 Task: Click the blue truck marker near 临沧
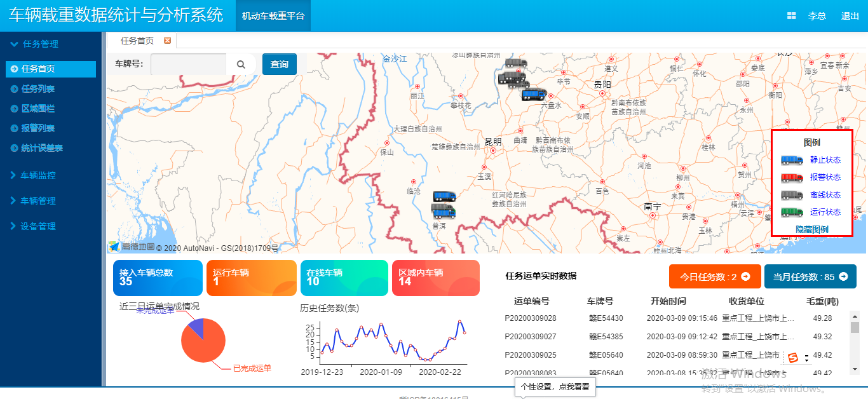click(445, 196)
